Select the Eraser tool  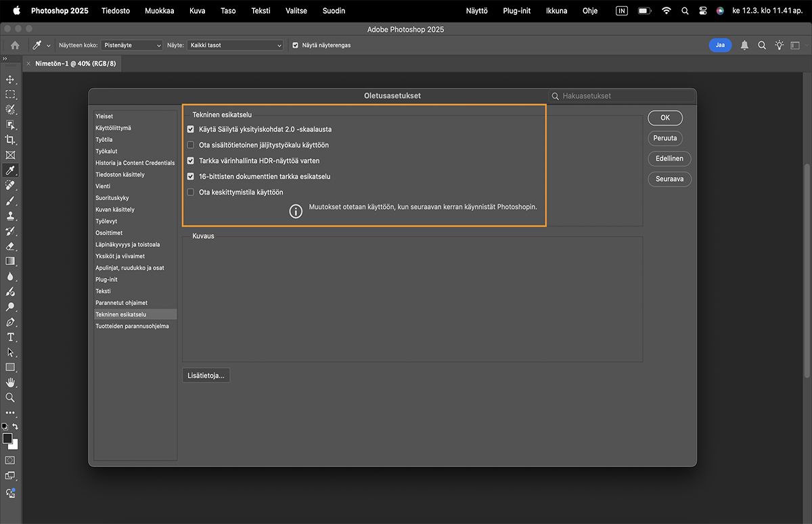pos(10,246)
